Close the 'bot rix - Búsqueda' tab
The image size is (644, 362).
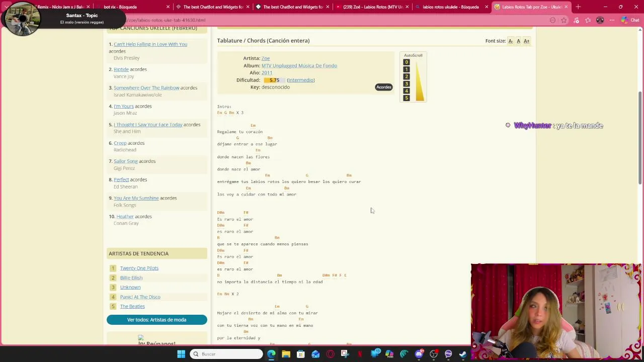(x=168, y=7)
